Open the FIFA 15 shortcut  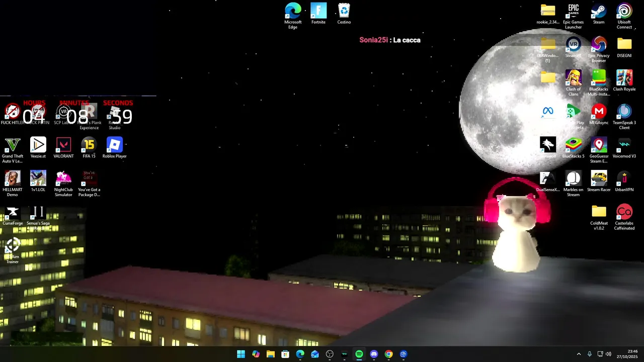tap(89, 148)
